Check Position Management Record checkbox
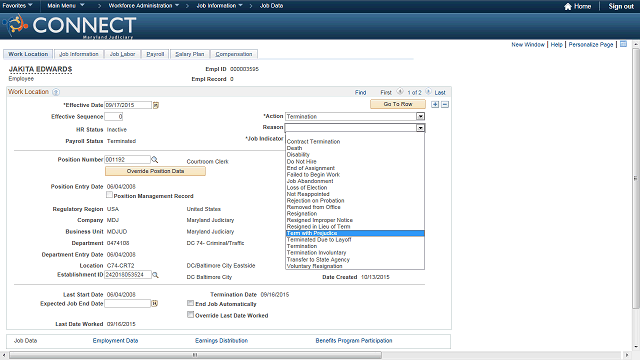640x360 pixels. click(x=109, y=195)
